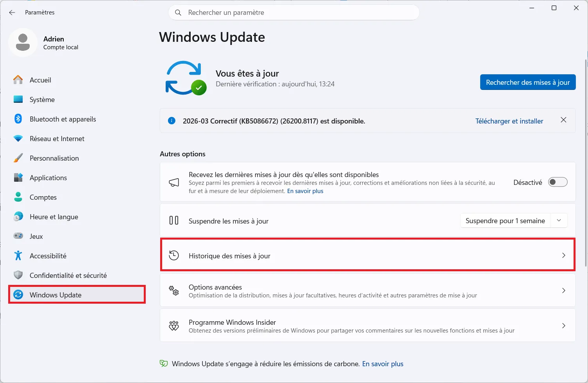This screenshot has width=588, height=383.
Task: Switch to Windows Update in sidebar
Action: click(55, 295)
